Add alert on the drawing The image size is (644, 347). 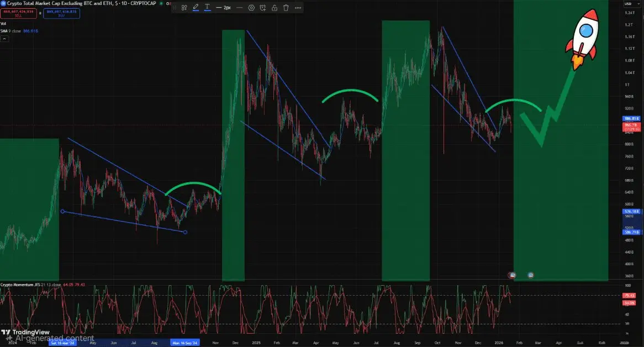(x=263, y=8)
